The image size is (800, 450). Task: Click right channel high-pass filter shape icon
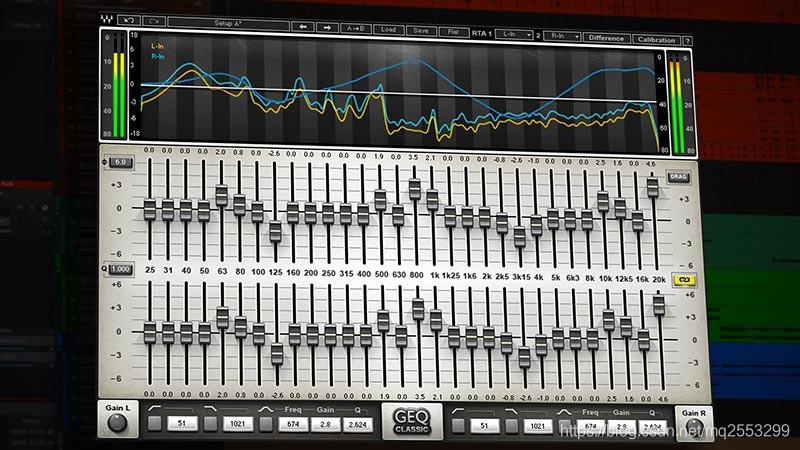click(458, 411)
